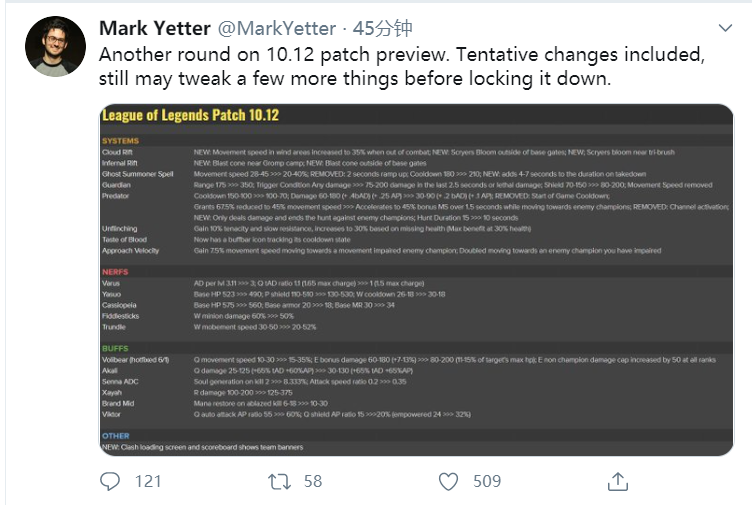The width and height of the screenshot is (752, 505).
Task: Open the Mark Yetter display name link
Action: [x=155, y=28]
